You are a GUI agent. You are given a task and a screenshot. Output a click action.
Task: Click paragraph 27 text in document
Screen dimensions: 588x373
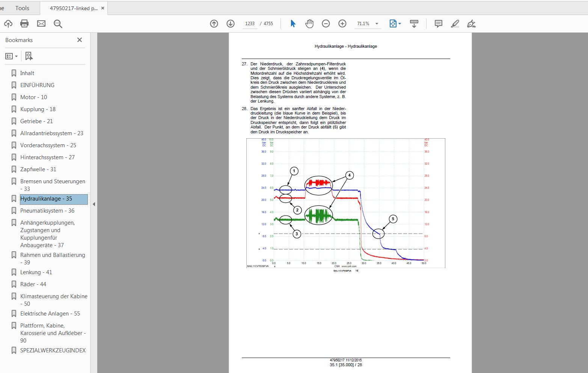point(298,83)
